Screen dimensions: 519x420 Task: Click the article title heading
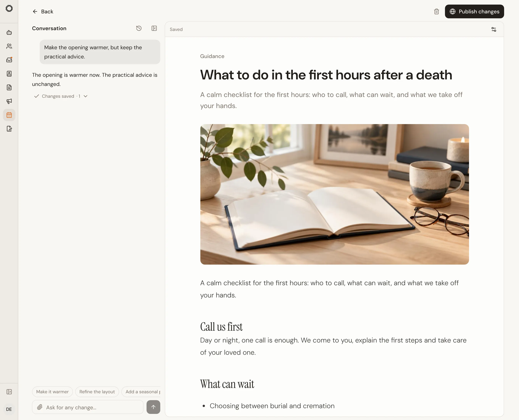pyautogui.click(x=326, y=75)
